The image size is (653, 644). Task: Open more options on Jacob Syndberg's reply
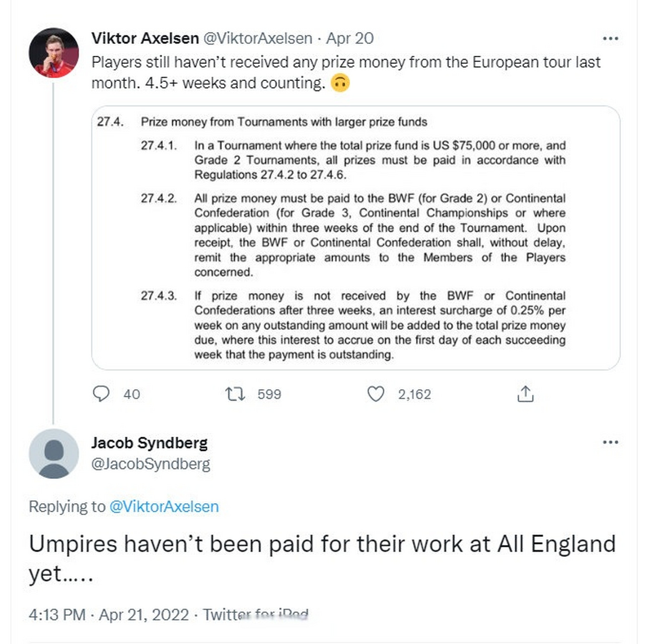click(610, 442)
